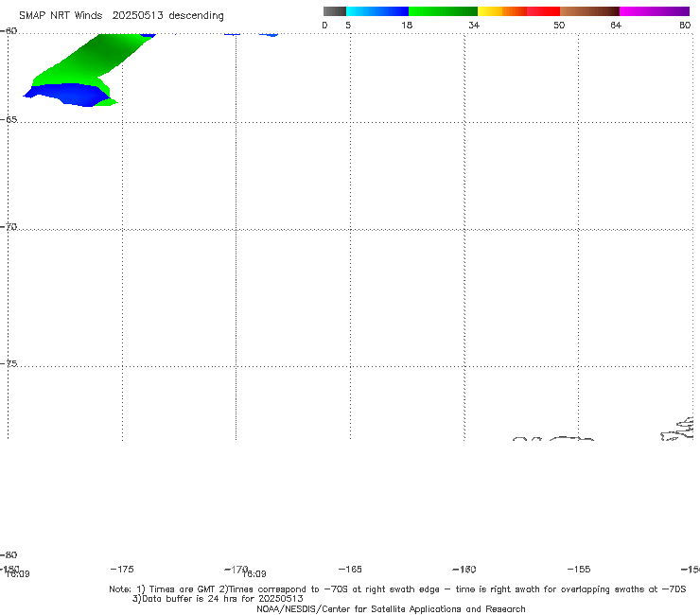Click the color bar label 5
Screen dimensions: 700x615
coord(348,25)
